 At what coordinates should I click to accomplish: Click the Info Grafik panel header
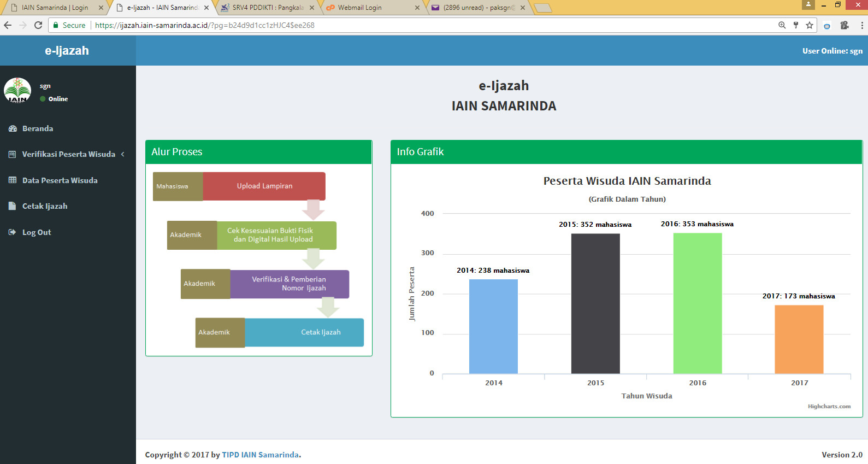point(627,152)
